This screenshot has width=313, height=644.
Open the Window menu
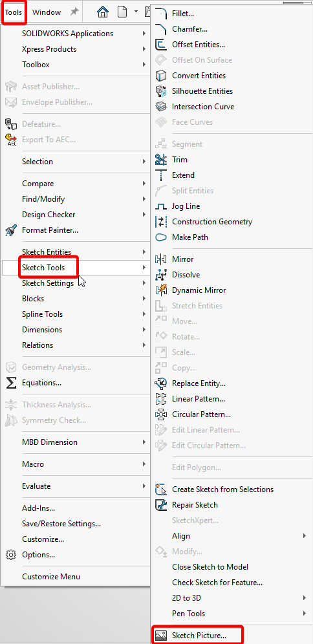tap(47, 12)
